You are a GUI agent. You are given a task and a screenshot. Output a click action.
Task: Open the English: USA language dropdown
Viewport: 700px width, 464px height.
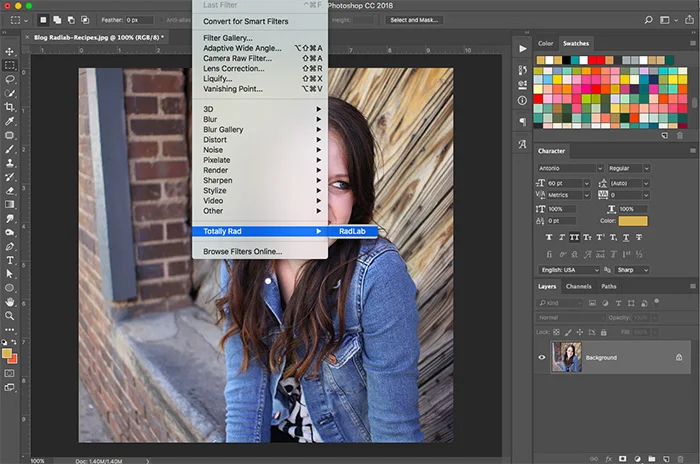pyautogui.click(x=569, y=270)
